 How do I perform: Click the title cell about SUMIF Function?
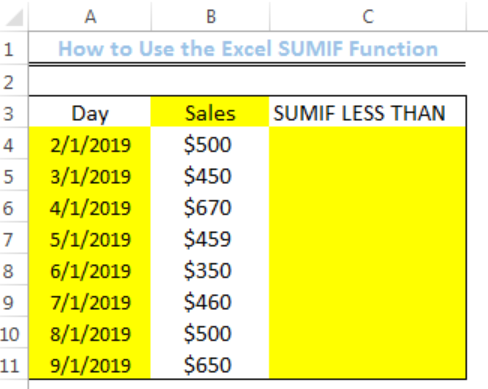coord(248,49)
